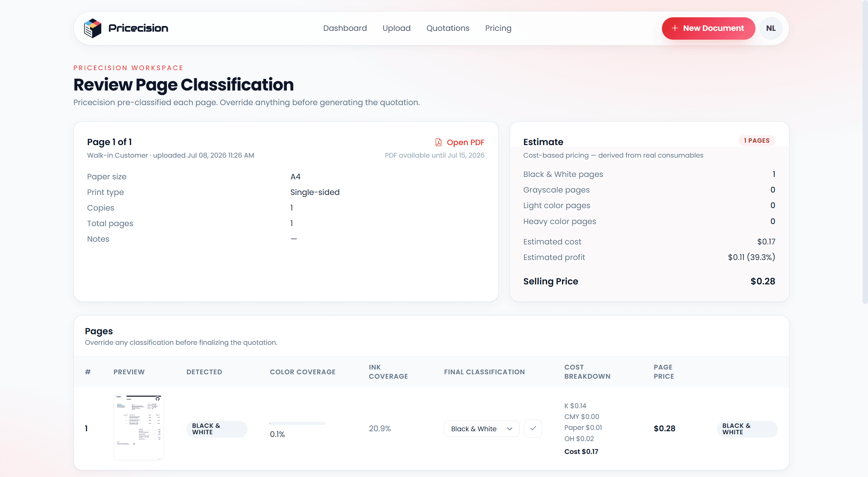Image resolution: width=868 pixels, height=477 pixels.
Task: Click the Pricecision cube logo icon
Action: [93, 28]
